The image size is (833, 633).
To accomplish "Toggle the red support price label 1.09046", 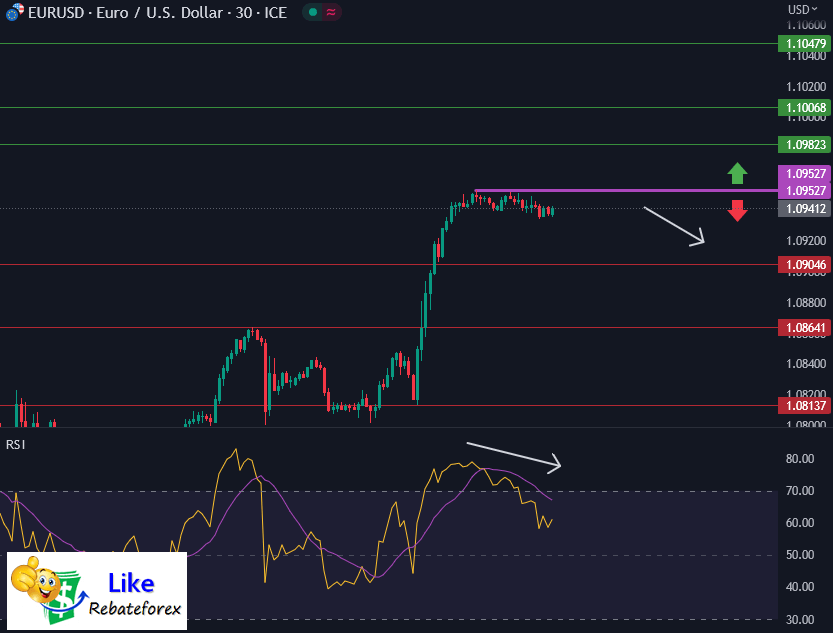I will [x=804, y=264].
